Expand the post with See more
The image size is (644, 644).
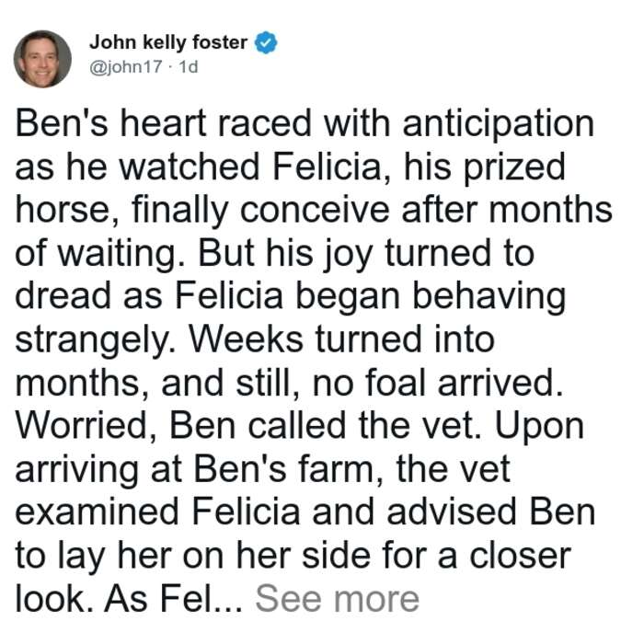point(338,598)
